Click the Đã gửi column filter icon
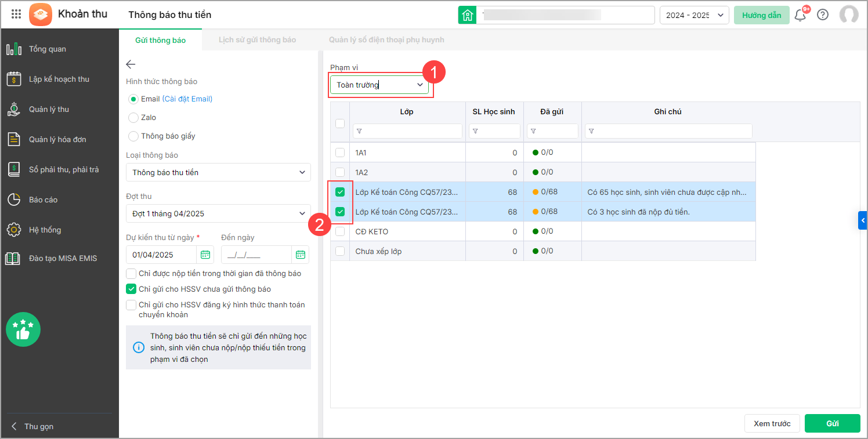 pyautogui.click(x=533, y=132)
